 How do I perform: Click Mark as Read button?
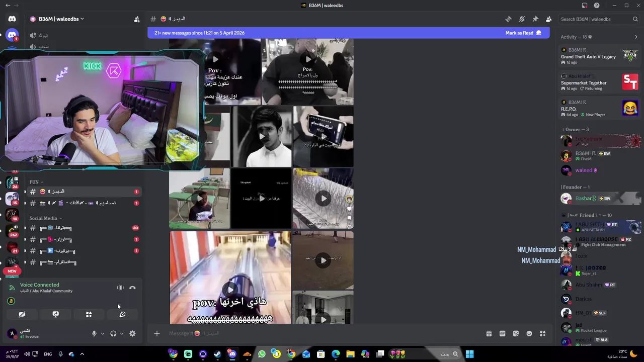(x=523, y=33)
